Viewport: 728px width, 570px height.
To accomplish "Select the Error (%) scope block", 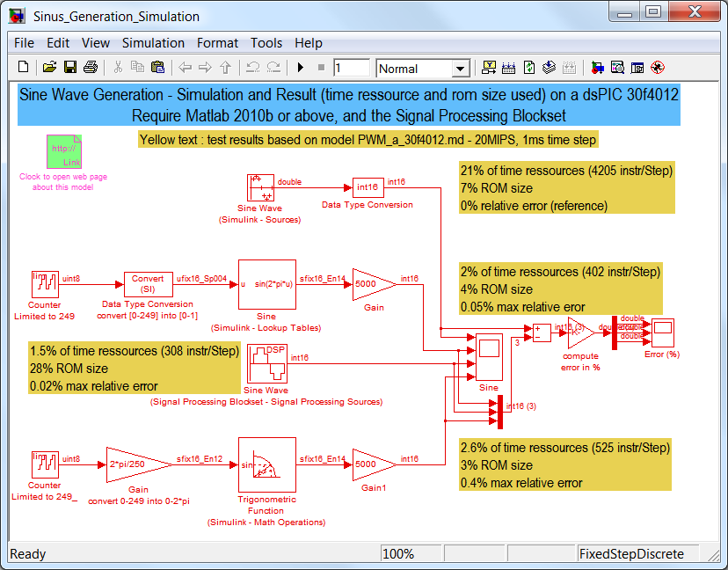I will (x=663, y=332).
